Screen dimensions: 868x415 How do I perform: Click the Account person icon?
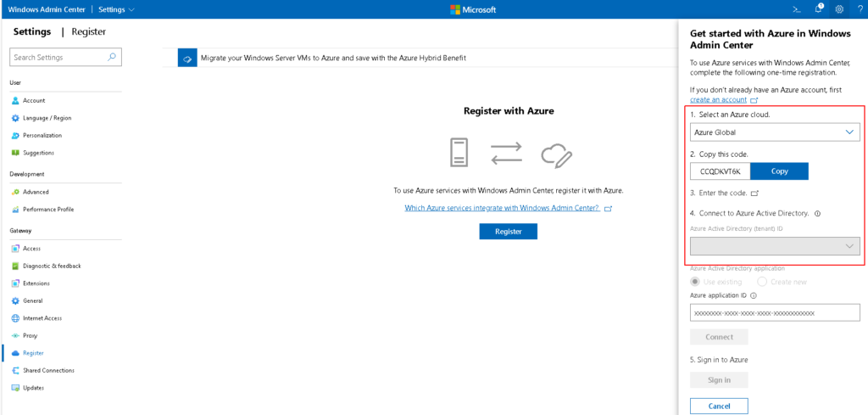pyautogui.click(x=15, y=100)
